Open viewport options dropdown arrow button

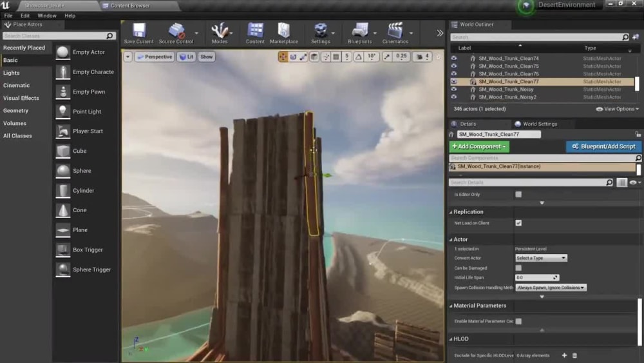[128, 57]
